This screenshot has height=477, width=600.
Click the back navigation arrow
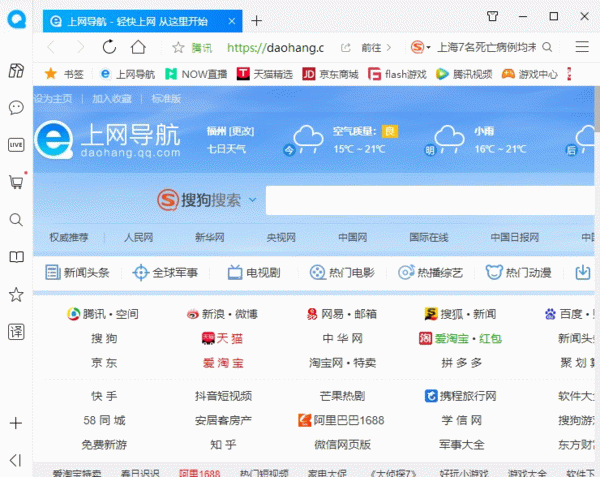[x=51, y=47]
